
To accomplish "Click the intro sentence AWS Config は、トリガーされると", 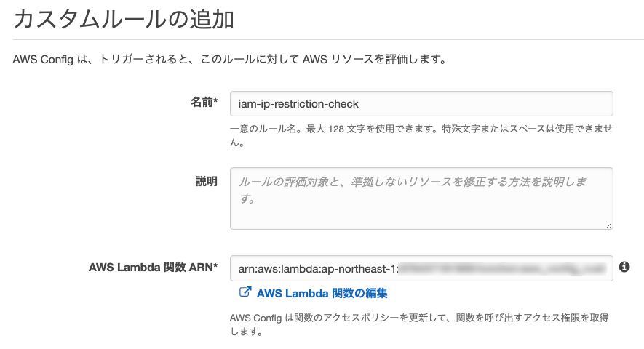I will tap(229, 59).
